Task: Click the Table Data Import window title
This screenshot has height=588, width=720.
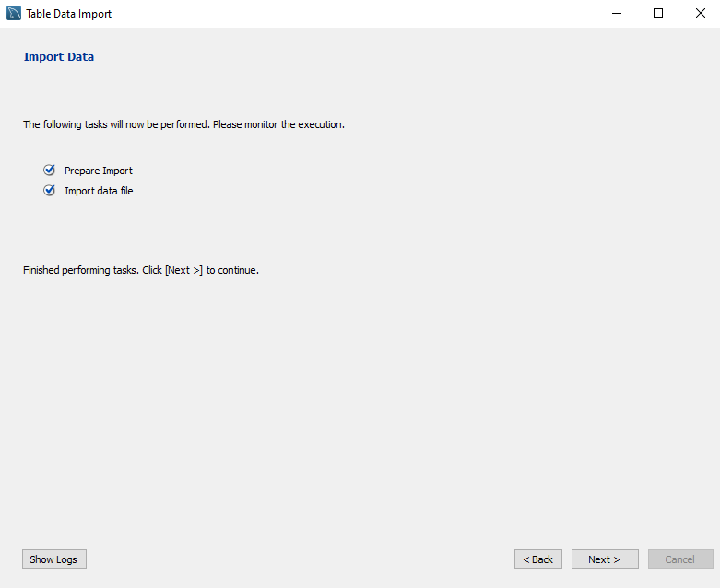Action: (x=69, y=14)
